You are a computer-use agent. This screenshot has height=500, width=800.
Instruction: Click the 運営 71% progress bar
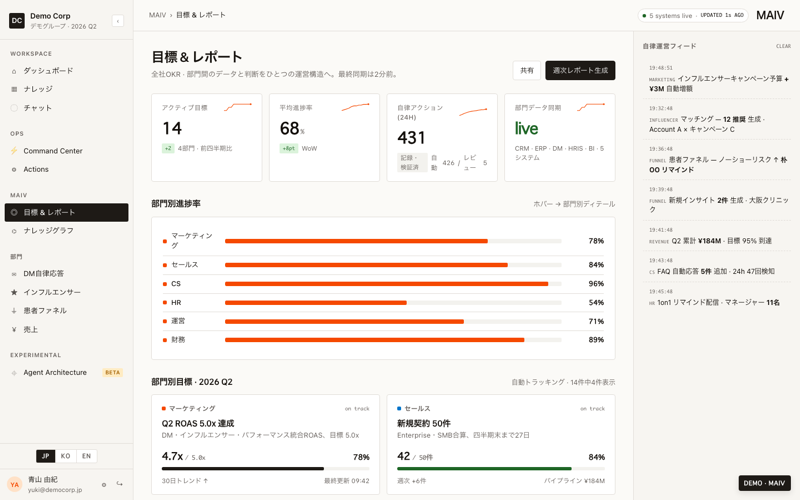click(x=393, y=321)
